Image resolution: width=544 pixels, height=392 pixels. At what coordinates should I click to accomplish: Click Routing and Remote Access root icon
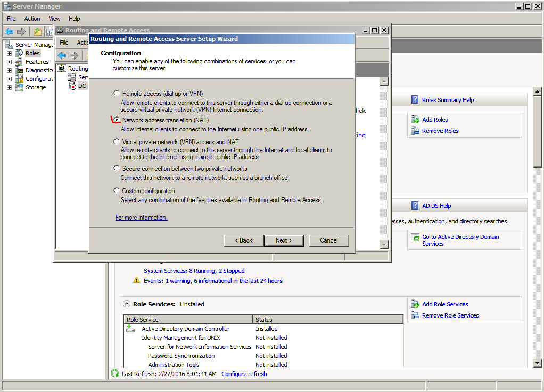click(62, 68)
